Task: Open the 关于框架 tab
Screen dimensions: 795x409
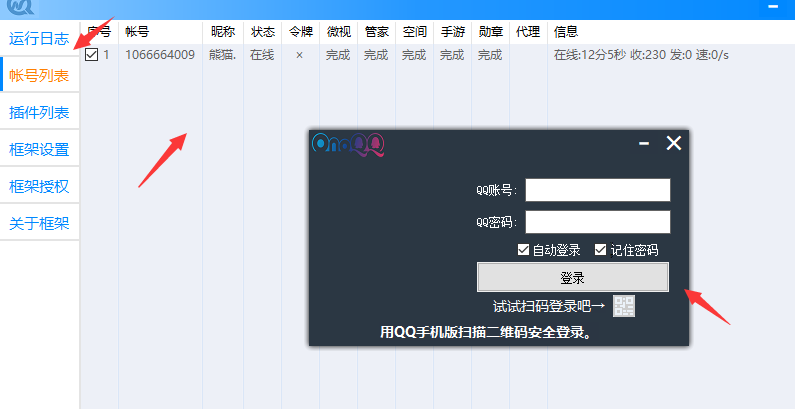Action: tap(39, 224)
